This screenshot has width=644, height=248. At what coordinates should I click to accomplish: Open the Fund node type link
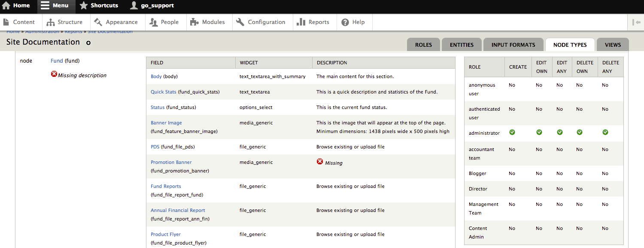[57, 61]
